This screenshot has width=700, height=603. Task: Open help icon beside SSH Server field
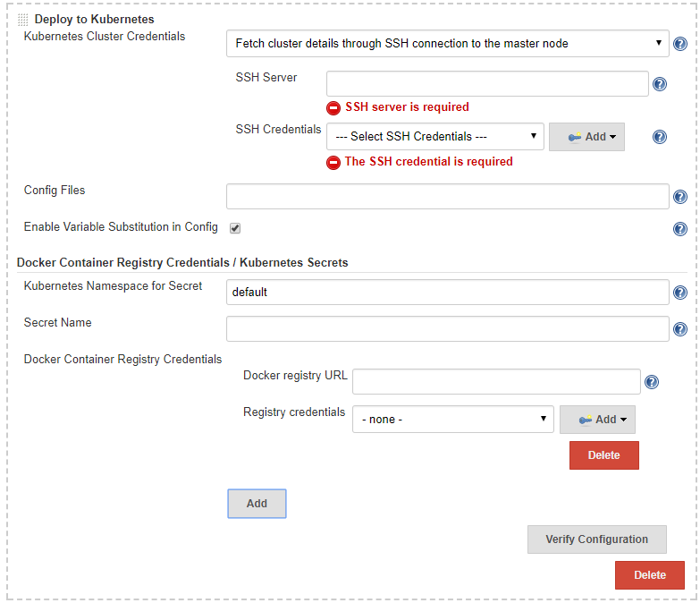pos(660,84)
